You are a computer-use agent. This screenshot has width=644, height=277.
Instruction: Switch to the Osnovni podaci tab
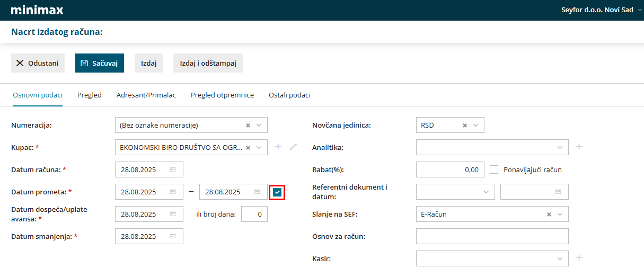[x=38, y=95]
